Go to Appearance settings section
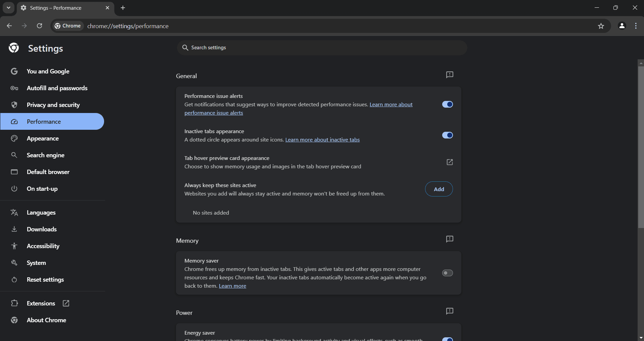644x341 pixels. (x=43, y=138)
